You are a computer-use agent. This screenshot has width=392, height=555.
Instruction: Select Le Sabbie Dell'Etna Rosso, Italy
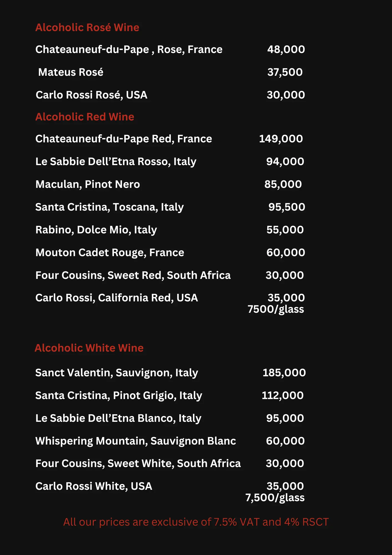116,162
